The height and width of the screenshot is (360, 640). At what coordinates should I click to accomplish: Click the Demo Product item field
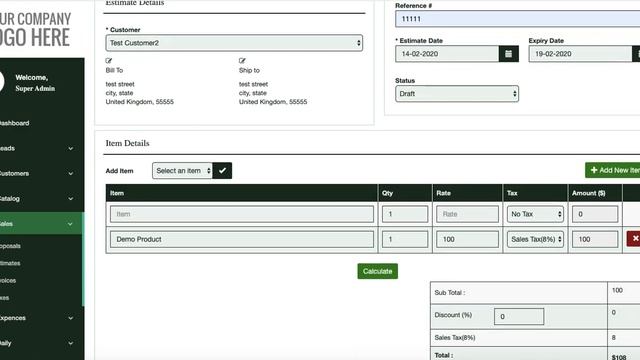(242, 239)
